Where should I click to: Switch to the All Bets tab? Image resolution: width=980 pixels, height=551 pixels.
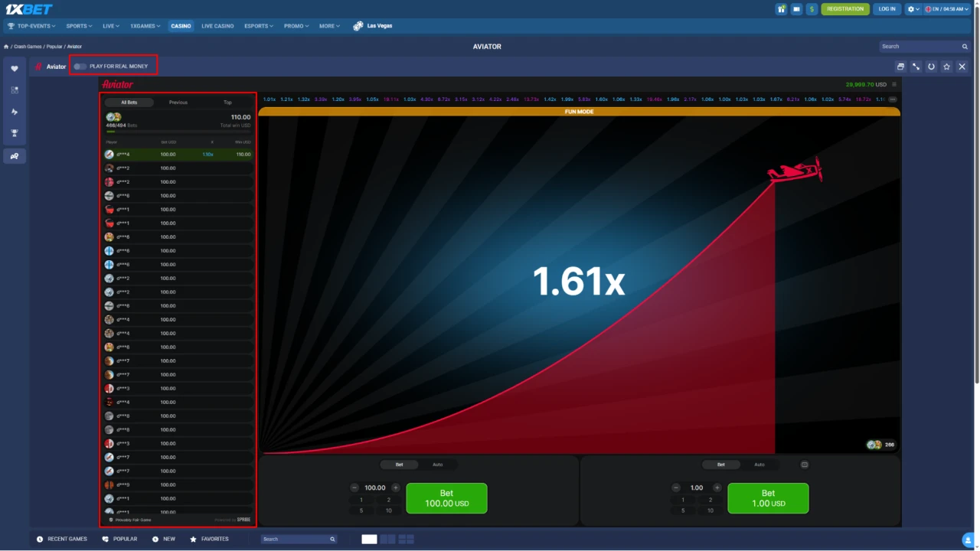click(129, 103)
